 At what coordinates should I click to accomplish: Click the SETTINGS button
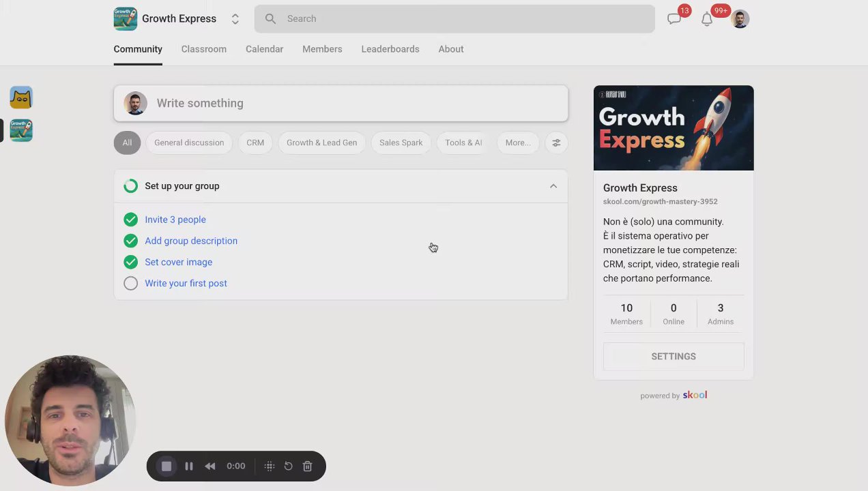click(x=674, y=357)
